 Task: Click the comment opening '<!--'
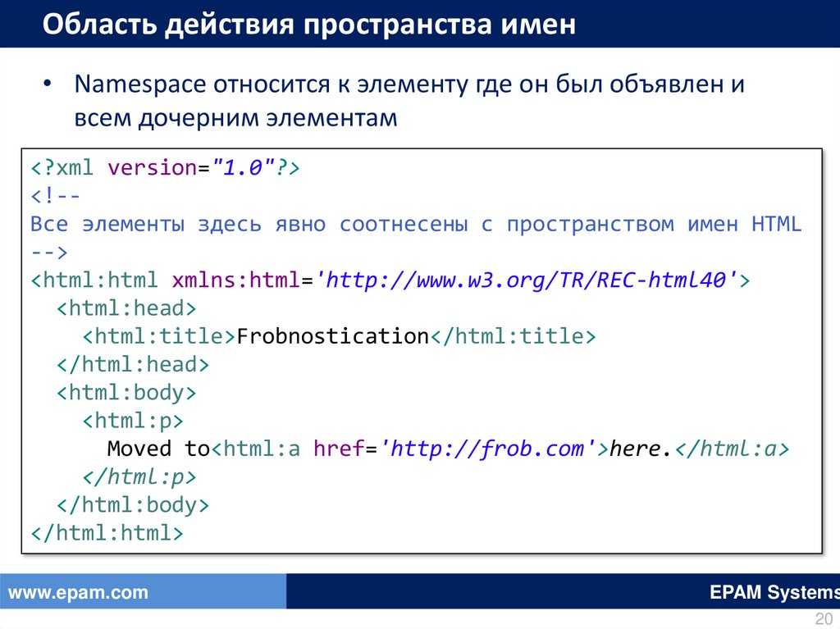click(x=55, y=195)
